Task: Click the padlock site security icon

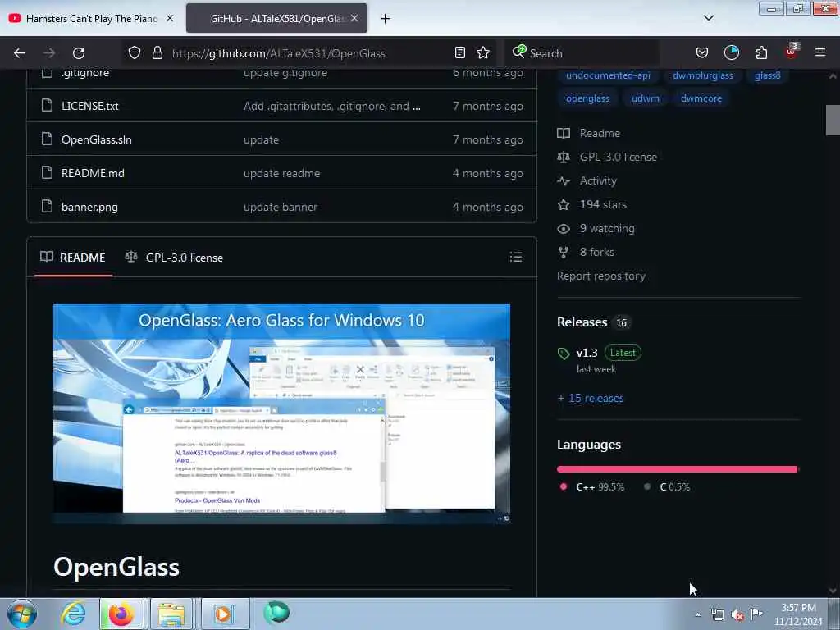Action: [x=157, y=52]
